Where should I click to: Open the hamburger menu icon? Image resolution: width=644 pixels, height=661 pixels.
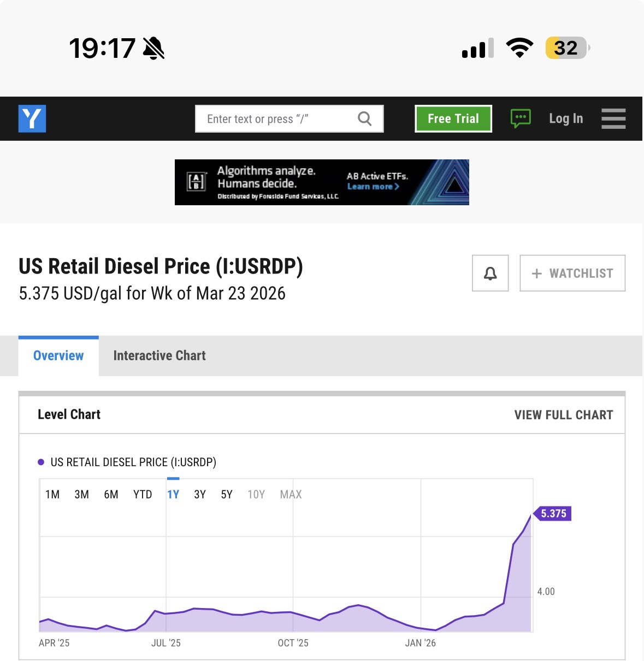pyautogui.click(x=613, y=118)
